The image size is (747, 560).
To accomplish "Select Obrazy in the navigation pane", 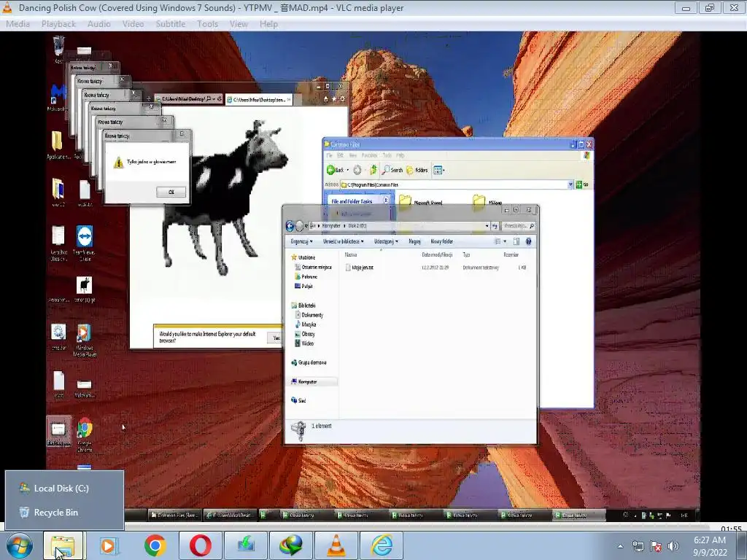I will [x=304, y=334].
